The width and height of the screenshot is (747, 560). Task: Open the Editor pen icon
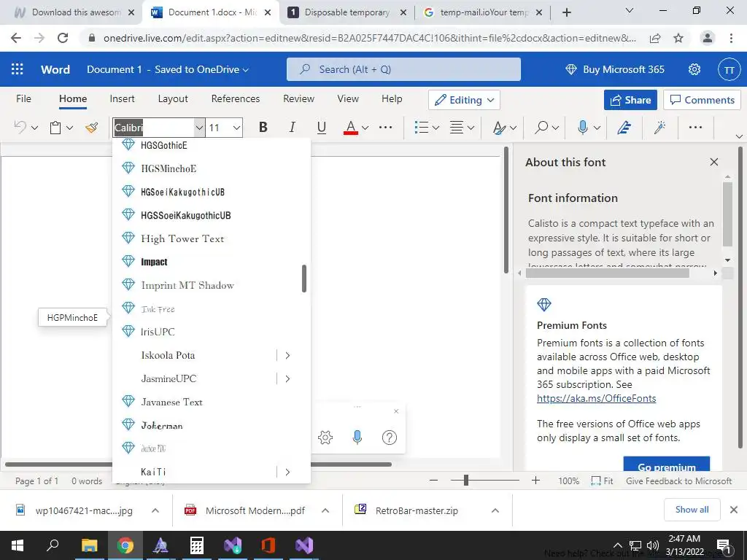click(624, 127)
